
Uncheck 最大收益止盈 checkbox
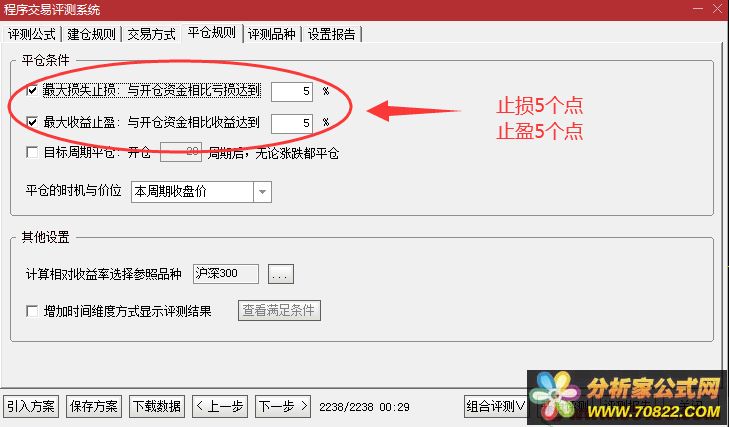(x=32, y=122)
